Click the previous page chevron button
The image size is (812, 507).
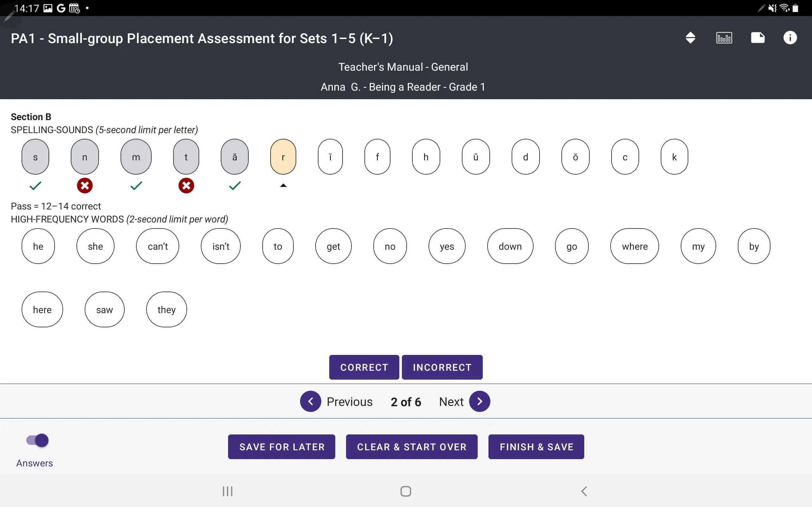[x=310, y=401]
